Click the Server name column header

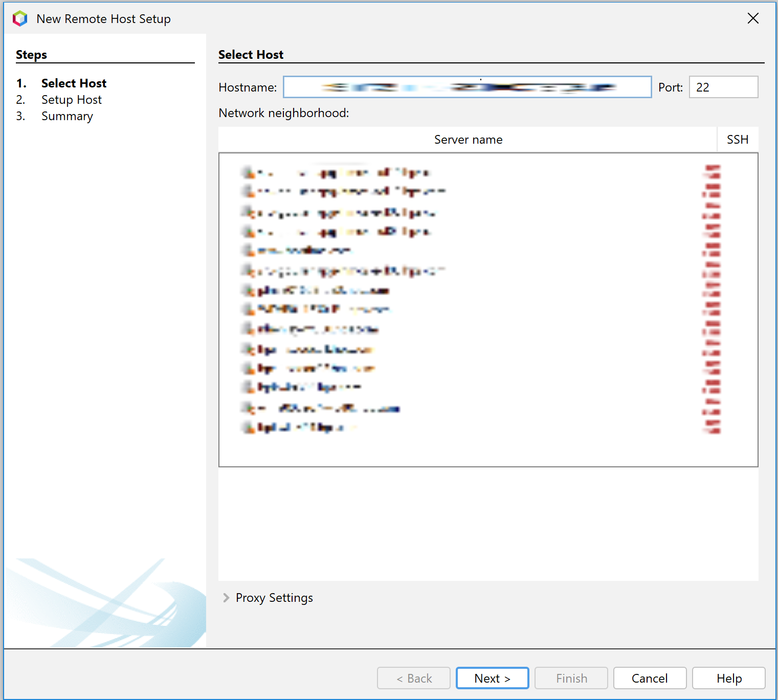tap(468, 139)
